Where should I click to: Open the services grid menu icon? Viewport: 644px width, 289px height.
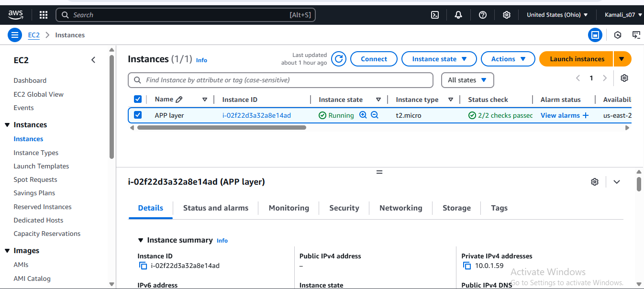(44, 15)
